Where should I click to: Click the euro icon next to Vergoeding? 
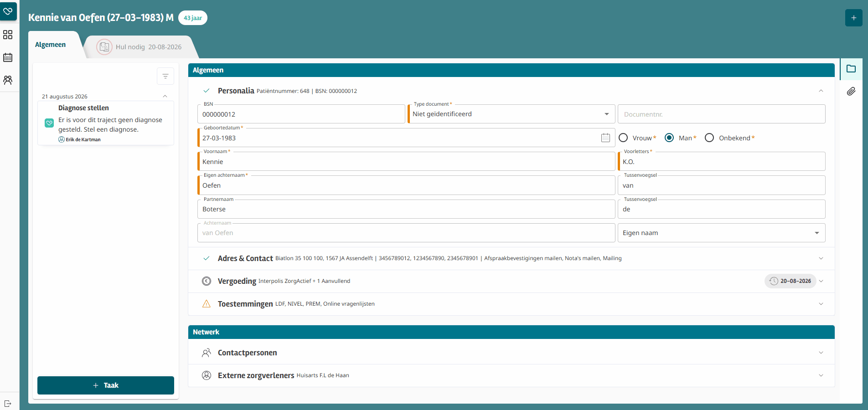(207, 281)
